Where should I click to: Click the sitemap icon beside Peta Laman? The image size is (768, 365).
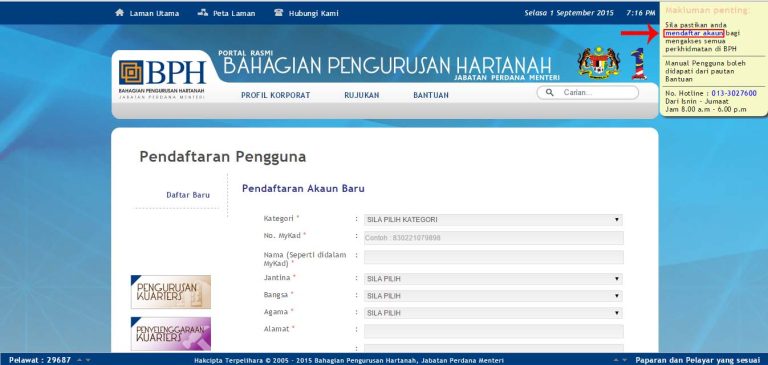[203, 13]
